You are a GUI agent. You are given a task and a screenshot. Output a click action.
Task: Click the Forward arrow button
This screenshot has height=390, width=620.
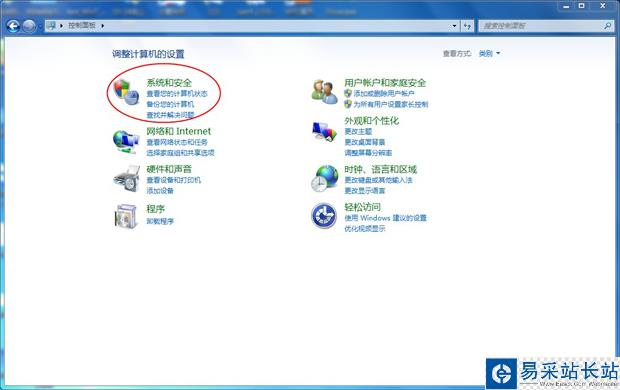coord(29,26)
